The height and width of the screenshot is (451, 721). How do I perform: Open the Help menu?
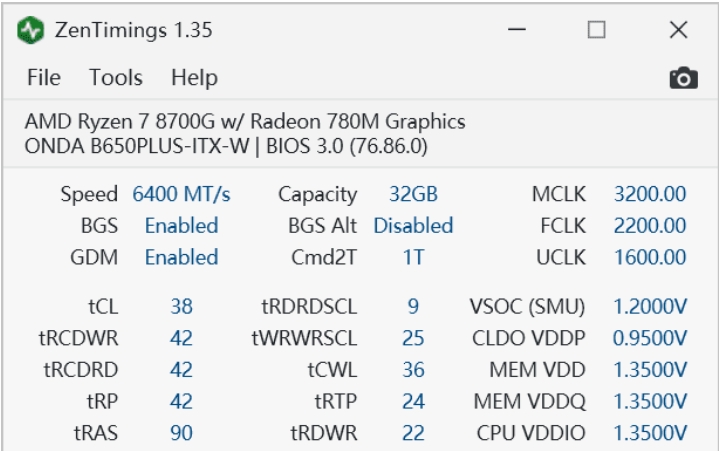tap(194, 78)
